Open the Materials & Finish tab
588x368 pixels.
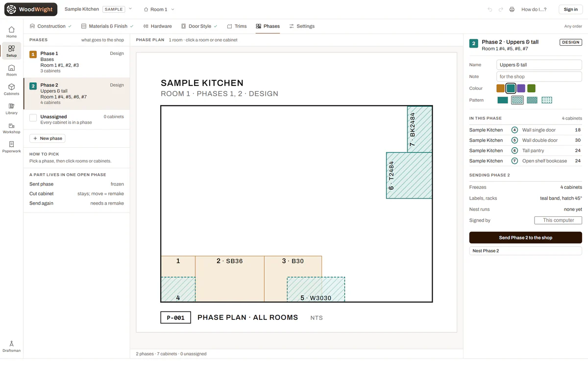click(x=107, y=26)
